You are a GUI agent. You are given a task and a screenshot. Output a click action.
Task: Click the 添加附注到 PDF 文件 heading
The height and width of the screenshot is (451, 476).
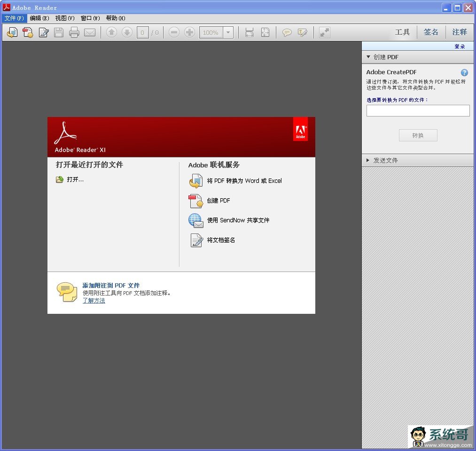pyautogui.click(x=111, y=285)
